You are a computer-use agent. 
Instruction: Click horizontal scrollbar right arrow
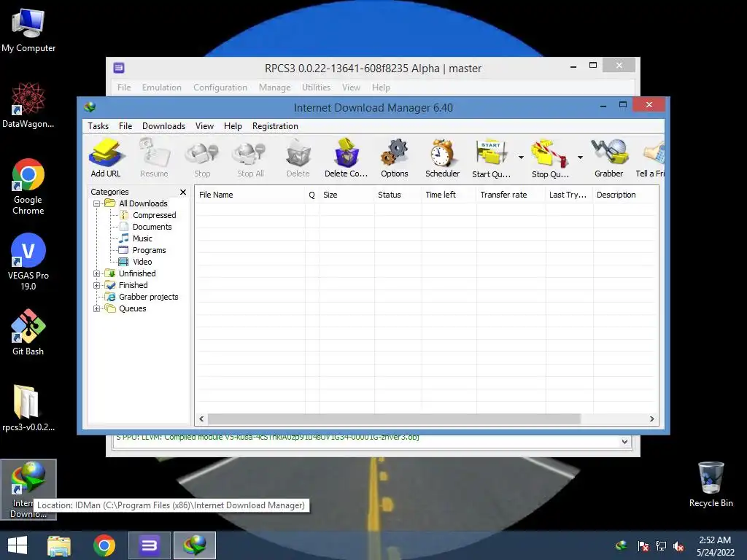(x=651, y=419)
